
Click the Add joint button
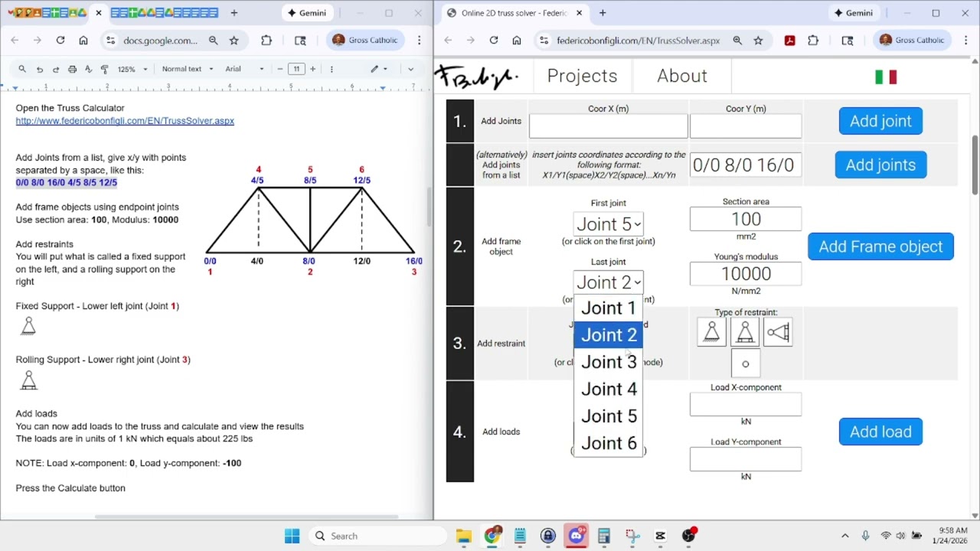click(880, 121)
